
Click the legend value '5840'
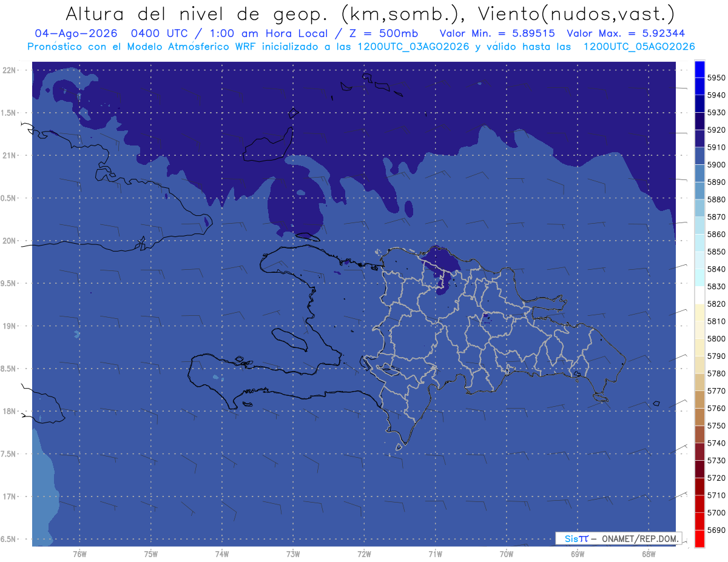(716, 269)
